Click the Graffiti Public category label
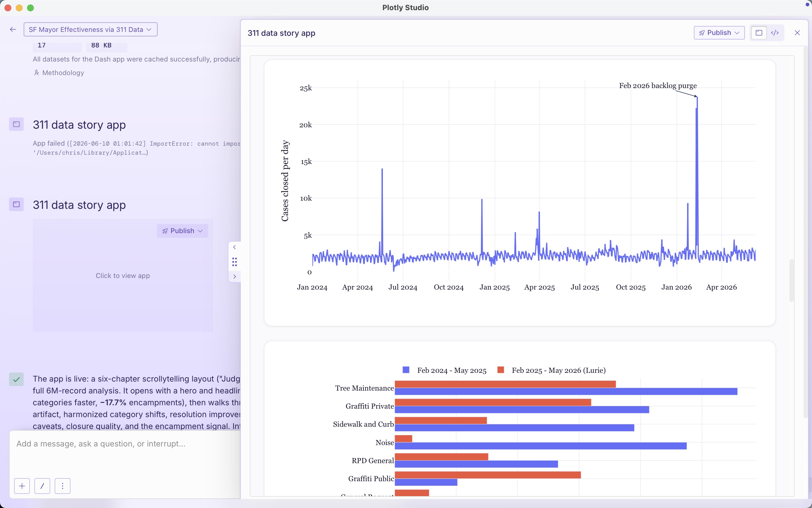 (x=371, y=478)
